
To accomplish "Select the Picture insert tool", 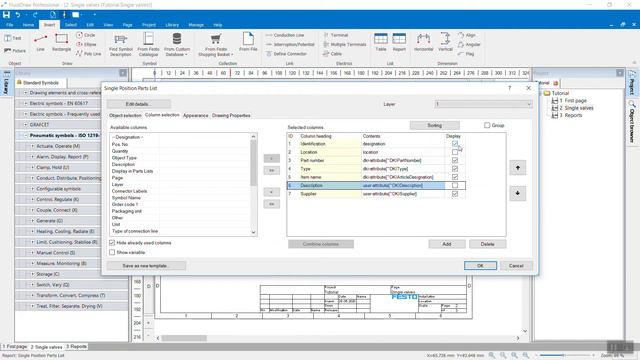I will coord(15,51).
